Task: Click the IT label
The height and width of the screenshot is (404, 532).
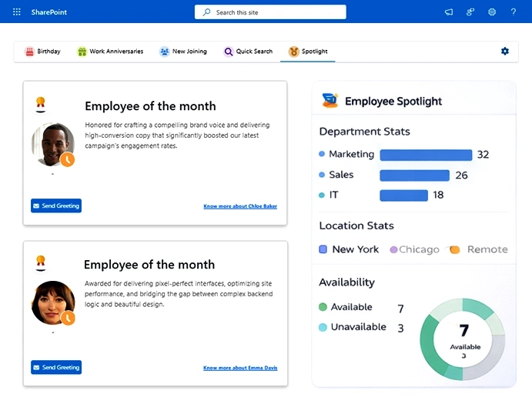Action: (333, 195)
